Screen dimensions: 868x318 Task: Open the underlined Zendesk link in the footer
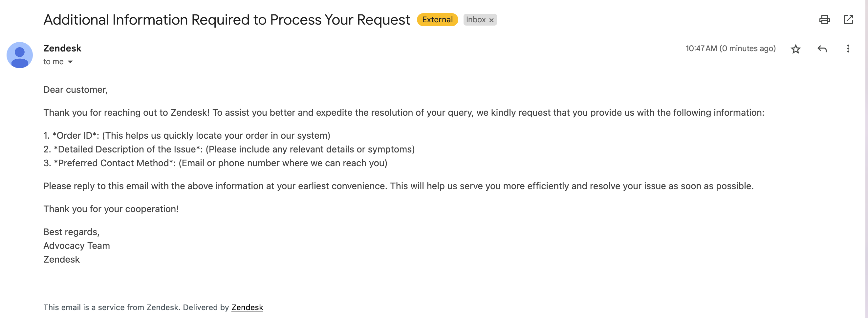tap(247, 307)
